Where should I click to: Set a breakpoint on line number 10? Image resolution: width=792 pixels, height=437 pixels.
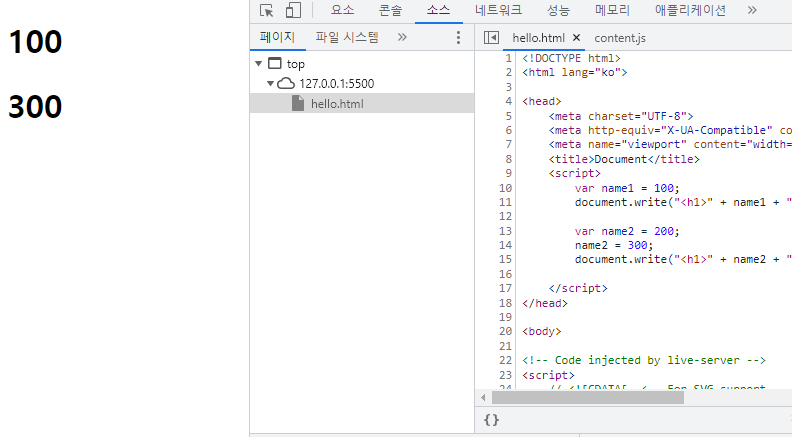click(506, 188)
